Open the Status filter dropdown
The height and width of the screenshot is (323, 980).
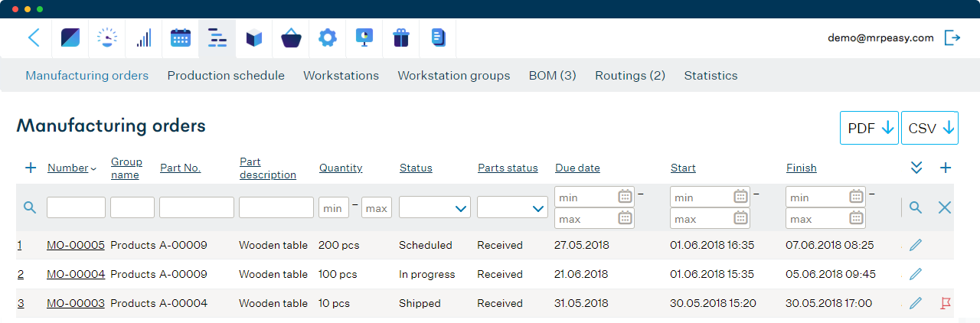pyautogui.click(x=435, y=208)
